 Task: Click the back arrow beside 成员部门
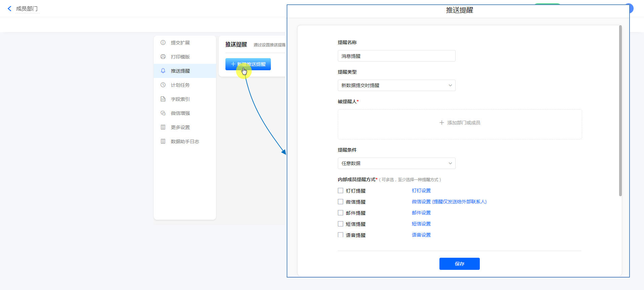click(9, 9)
